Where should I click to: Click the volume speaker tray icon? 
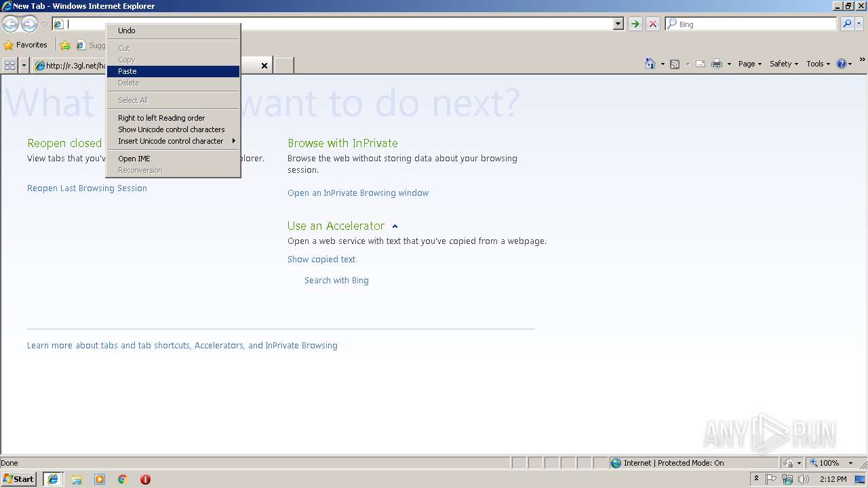[x=804, y=479]
